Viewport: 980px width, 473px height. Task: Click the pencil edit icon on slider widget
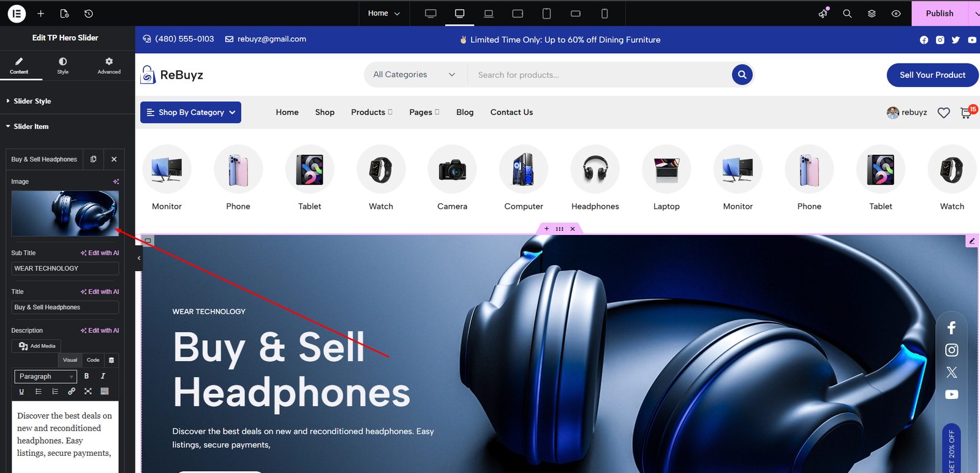(x=972, y=241)
